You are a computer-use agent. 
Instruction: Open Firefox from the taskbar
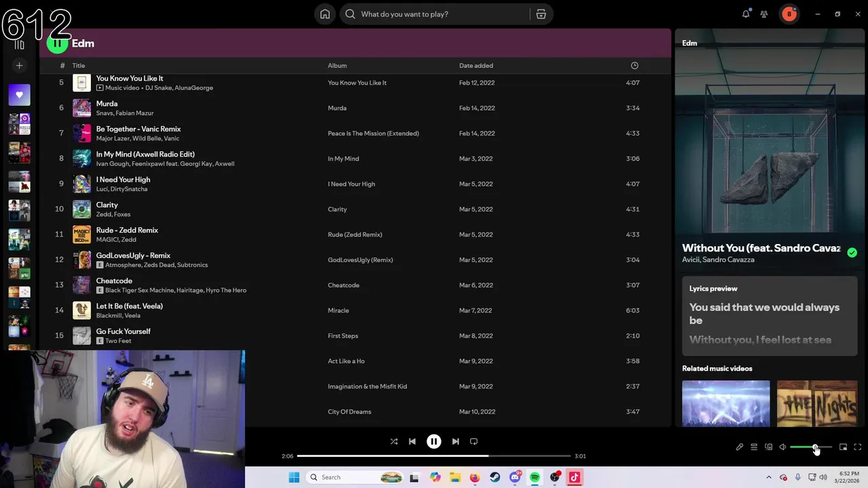point(475,477)
